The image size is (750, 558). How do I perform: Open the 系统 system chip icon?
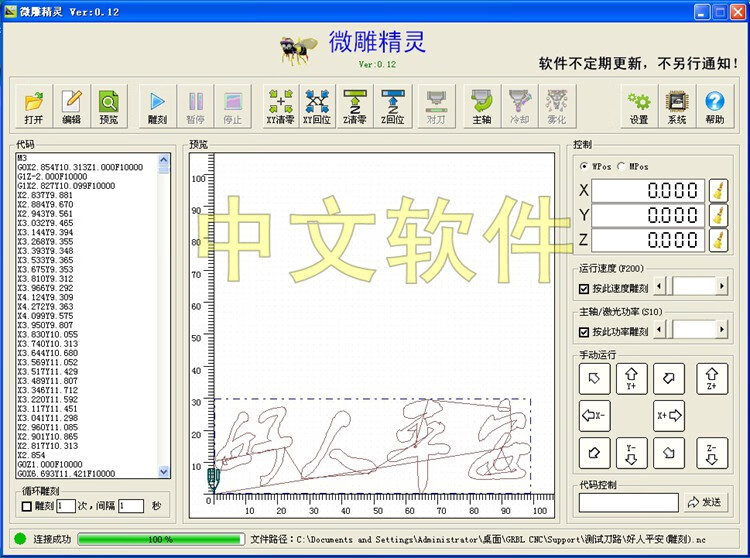coord(677,106)
